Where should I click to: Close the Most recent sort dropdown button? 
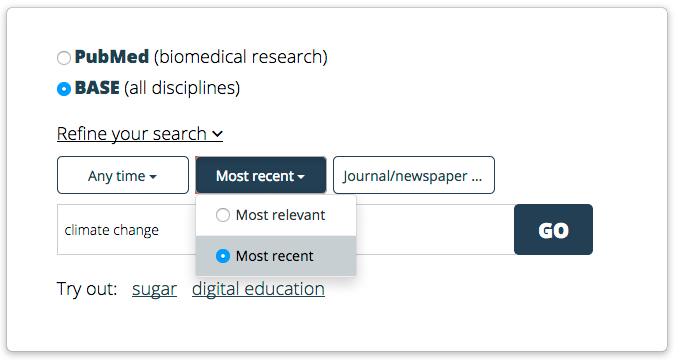click(261, 175)
